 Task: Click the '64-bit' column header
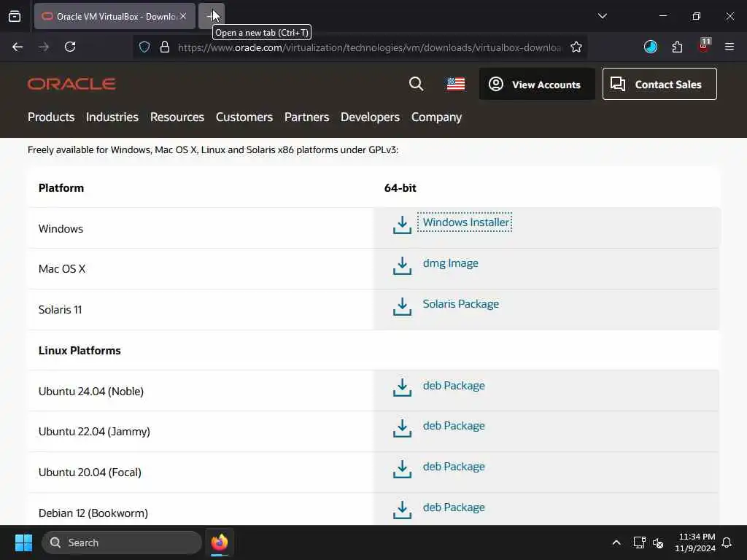[x=400, y=188]
